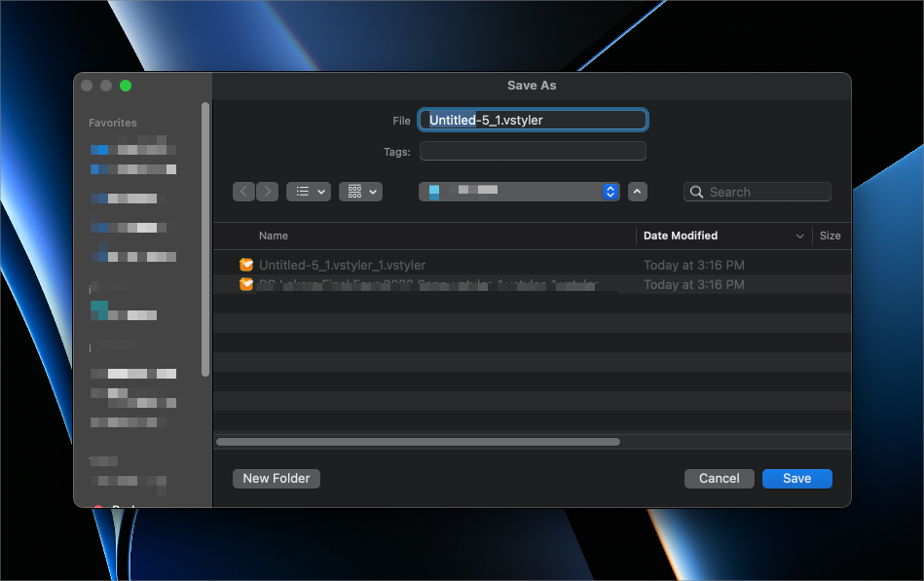Viewport: 924px width, 581px height.
Task: Open the list view options dropdown
Action: point(308,192)
